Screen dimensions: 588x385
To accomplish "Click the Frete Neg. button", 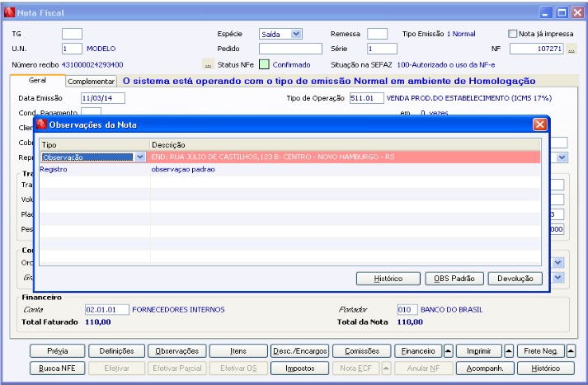I will [x=540, y=351].
